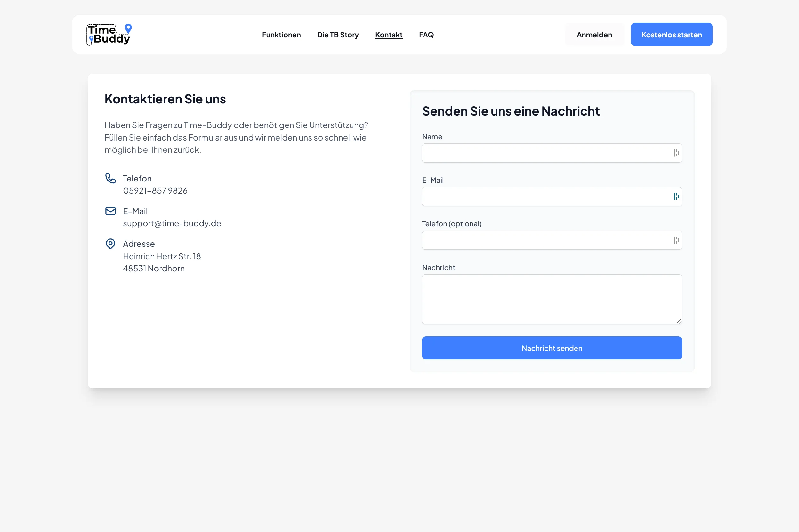Image resolution: width=799 pixels, height=532 pixels.
Task: Click the autofill icon in E-Mail field
Action: [x=676, y=197]
